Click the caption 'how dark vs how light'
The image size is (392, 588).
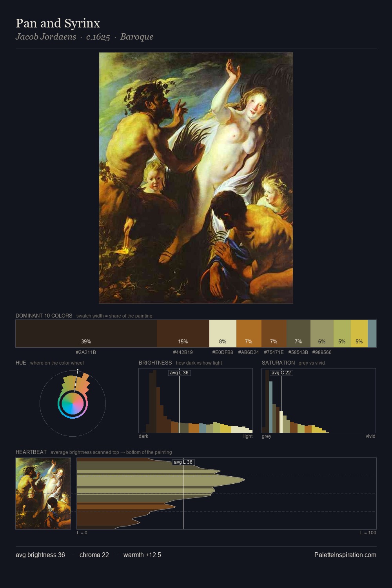pyautogui.click(x=199, y=363)
